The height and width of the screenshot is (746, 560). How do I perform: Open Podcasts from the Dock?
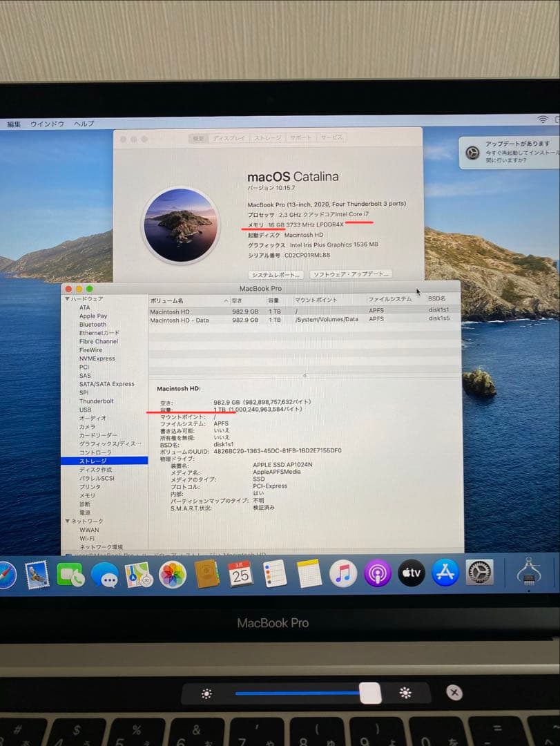tap(377, 573)
